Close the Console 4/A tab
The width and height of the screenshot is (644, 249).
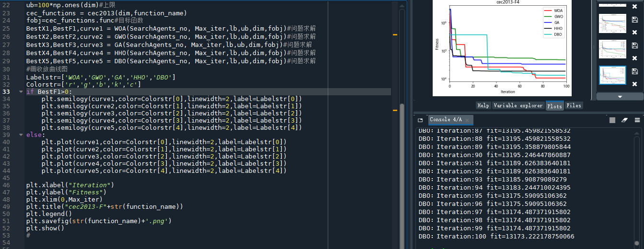pos(467,120)
